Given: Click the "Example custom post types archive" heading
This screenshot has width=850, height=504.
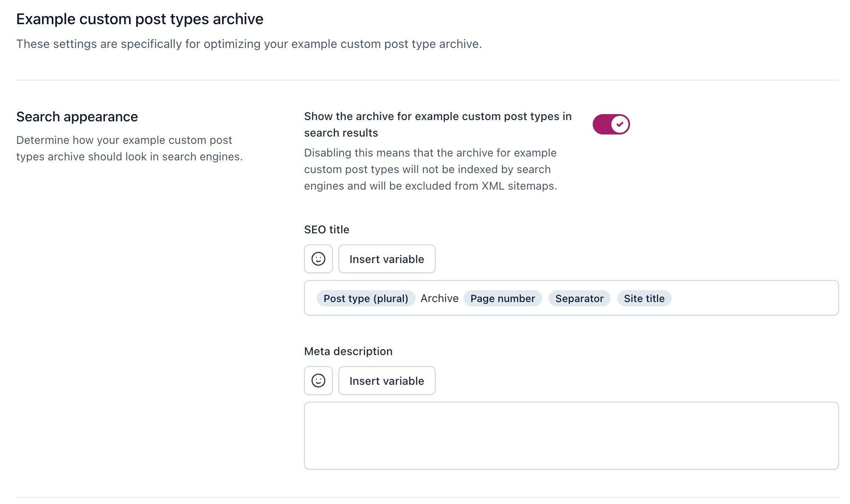Looking at the screenshot, I should click(x=140, y=19).
